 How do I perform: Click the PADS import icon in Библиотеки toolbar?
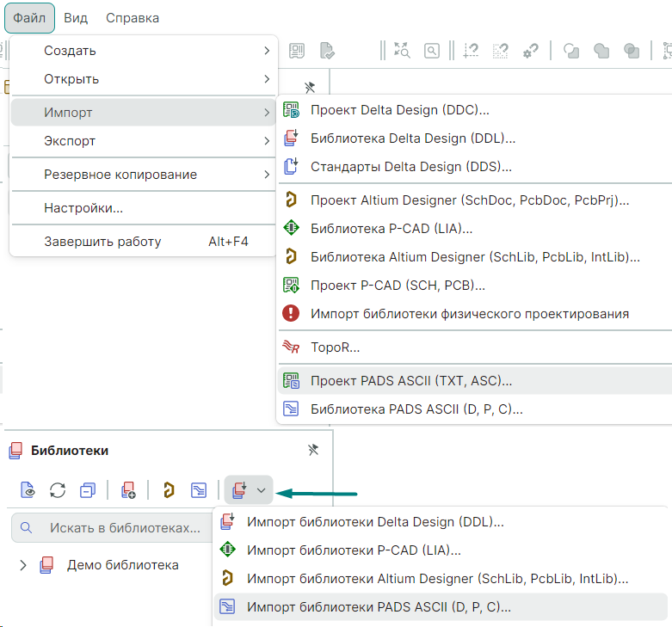click(x=199, y=490)
